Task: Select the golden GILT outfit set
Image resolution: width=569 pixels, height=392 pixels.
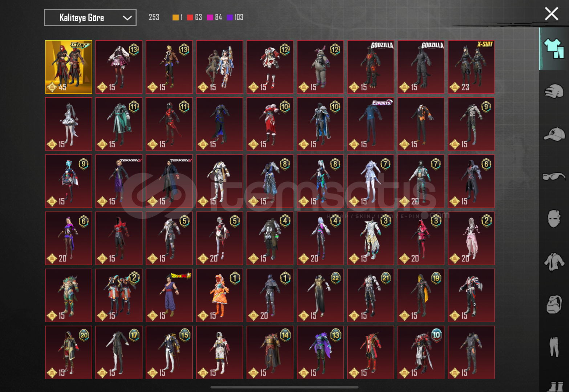Action: [69, 67]
